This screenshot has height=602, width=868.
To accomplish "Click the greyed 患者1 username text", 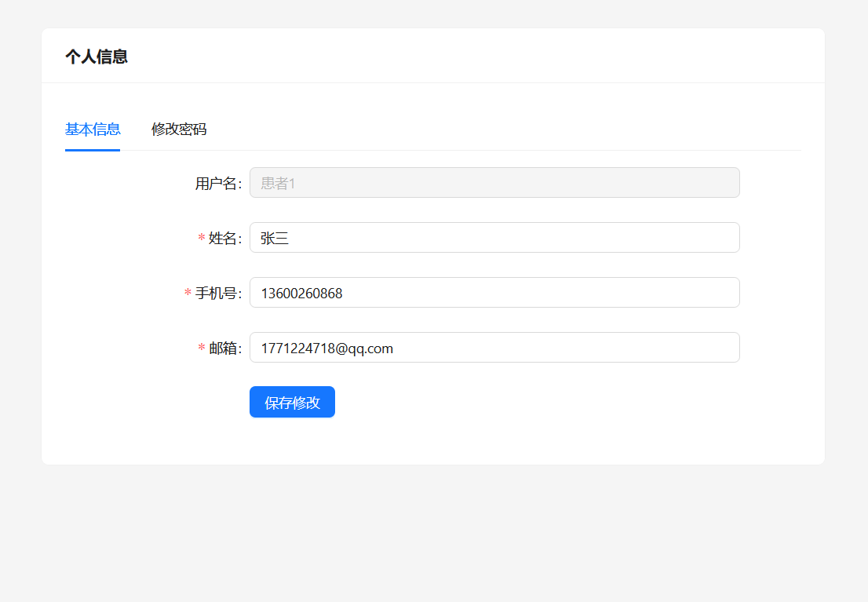I will pos(278,184).
